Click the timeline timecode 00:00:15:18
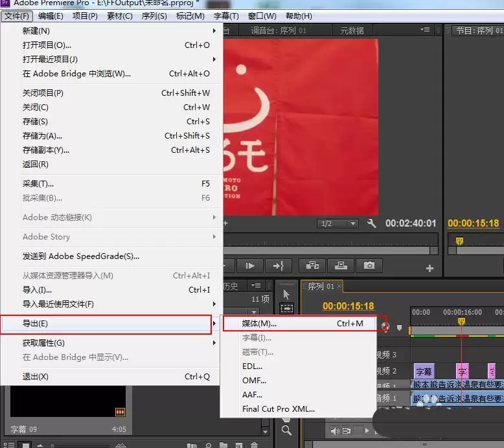The width and height of the screenshot is (504, 448). [x=349, y=306]
